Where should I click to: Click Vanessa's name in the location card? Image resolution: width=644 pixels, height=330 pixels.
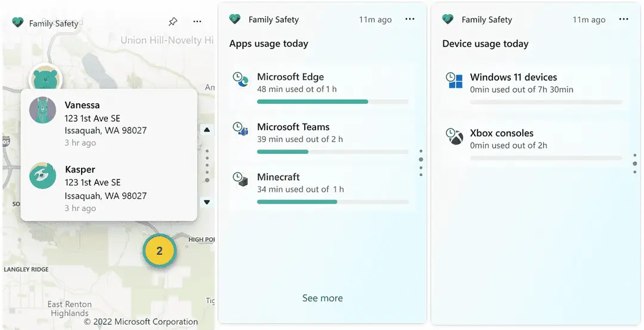[82, 105]
